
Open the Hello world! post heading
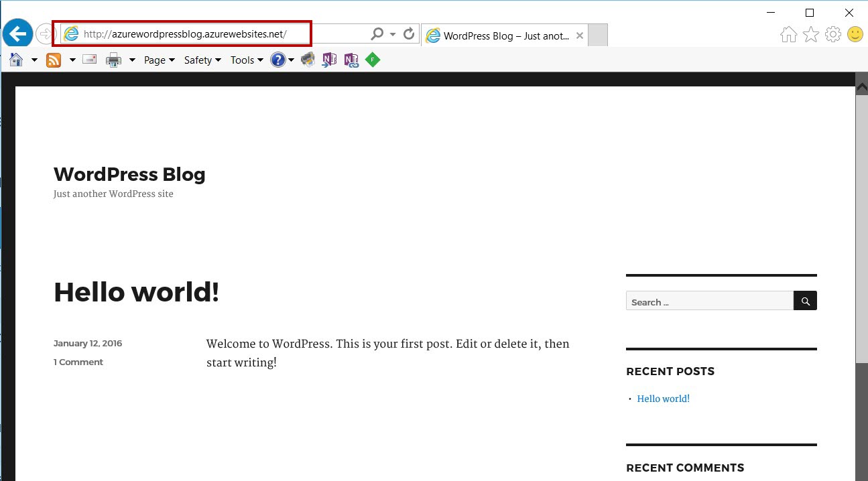[136, 292]
